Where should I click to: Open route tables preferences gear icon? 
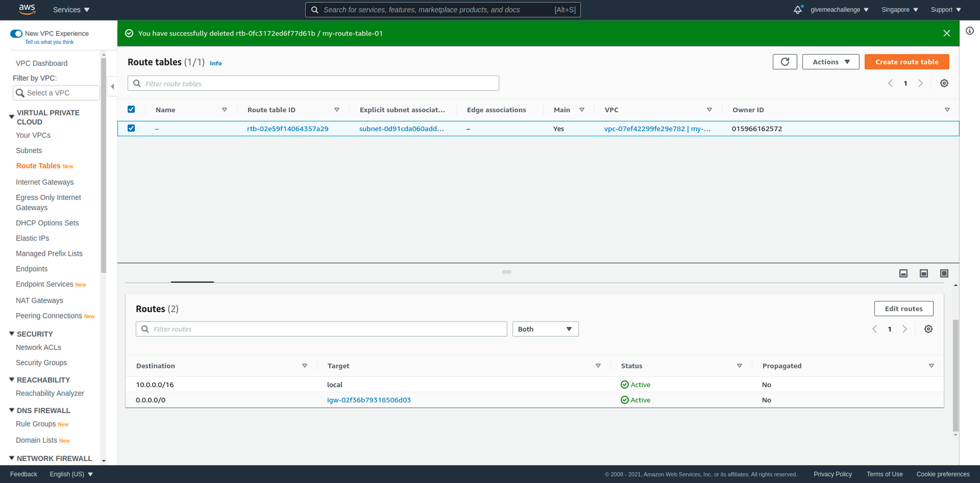pyautogui.click(x=944, y=84)
